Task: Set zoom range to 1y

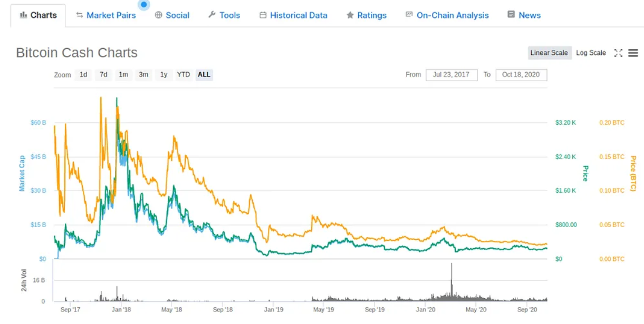Action: click(164, 75)
